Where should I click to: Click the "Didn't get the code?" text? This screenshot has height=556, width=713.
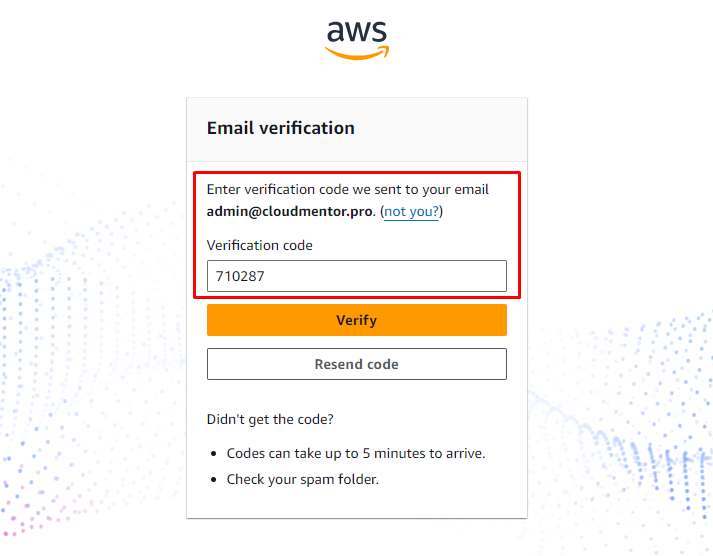click(270, 419)
